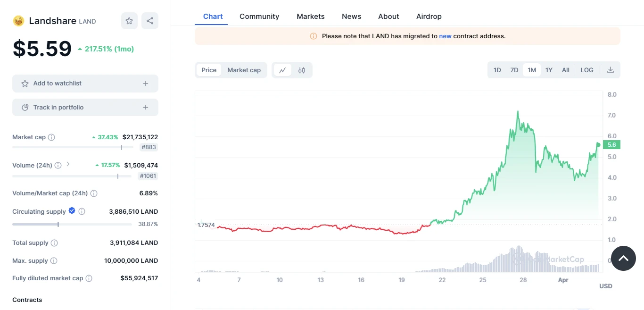Image resolution: width=644 pixels, height=310 pixels.
Task: Click the Landshare coin logo
Action: coord(18,21)
